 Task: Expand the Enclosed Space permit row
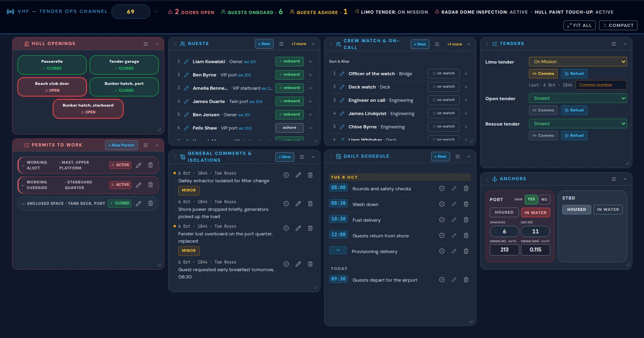click(x=23, y=204)
